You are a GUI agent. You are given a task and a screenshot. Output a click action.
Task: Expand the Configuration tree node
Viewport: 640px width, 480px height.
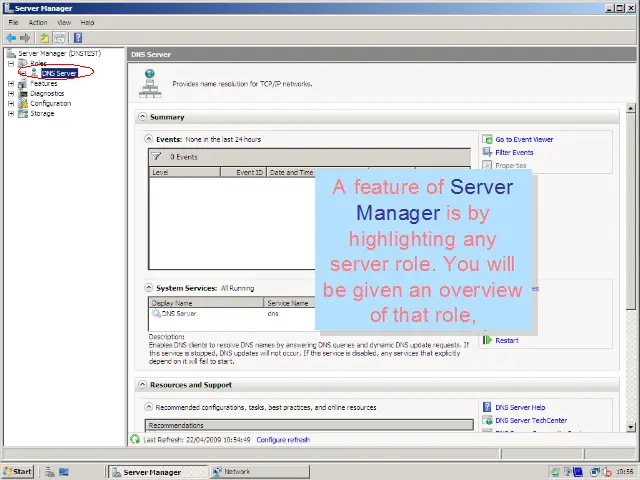[x=11, y=103]
